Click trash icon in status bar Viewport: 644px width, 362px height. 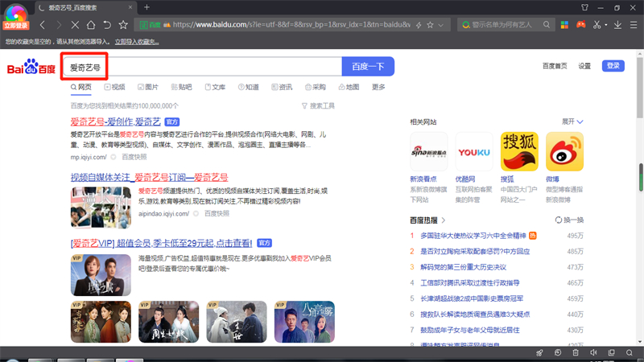tap(576, 352)
